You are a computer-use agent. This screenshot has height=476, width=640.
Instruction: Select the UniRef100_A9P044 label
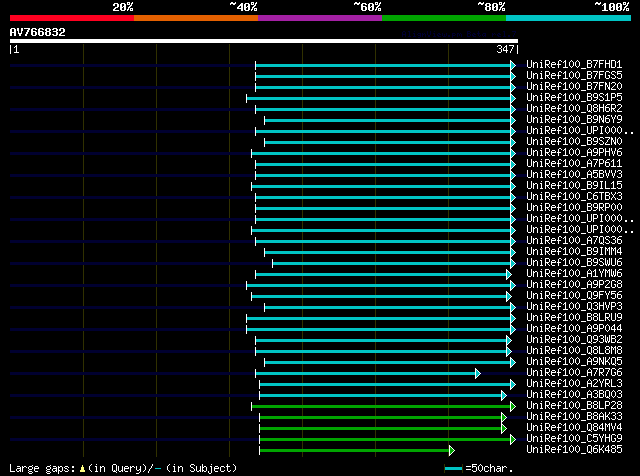tap(574, 329)
